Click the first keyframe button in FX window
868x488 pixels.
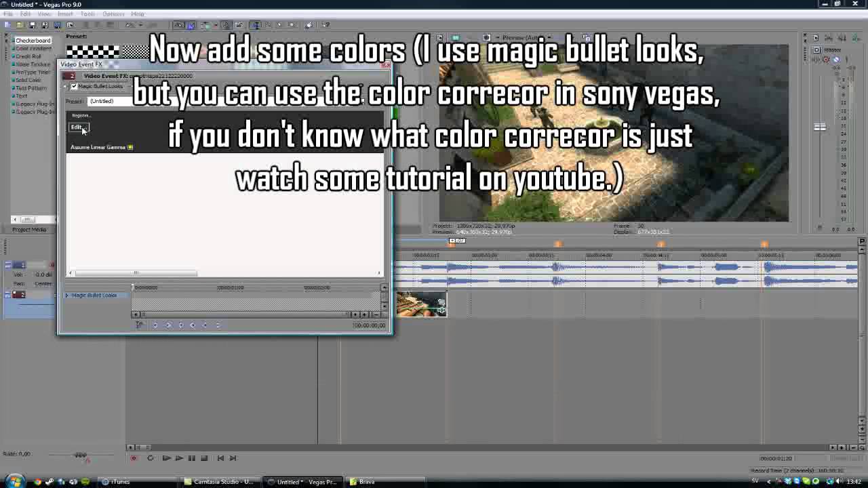click(155, 325)
